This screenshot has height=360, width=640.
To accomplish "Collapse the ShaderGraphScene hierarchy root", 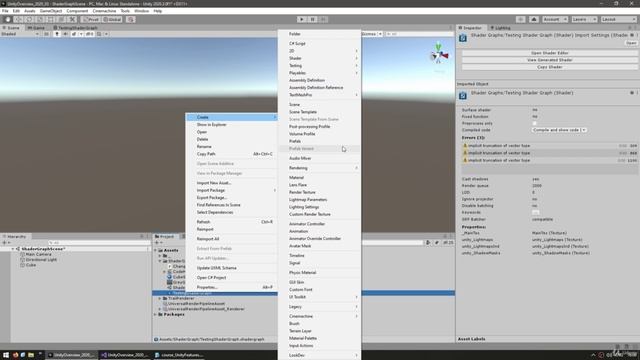I will (13, 249).
